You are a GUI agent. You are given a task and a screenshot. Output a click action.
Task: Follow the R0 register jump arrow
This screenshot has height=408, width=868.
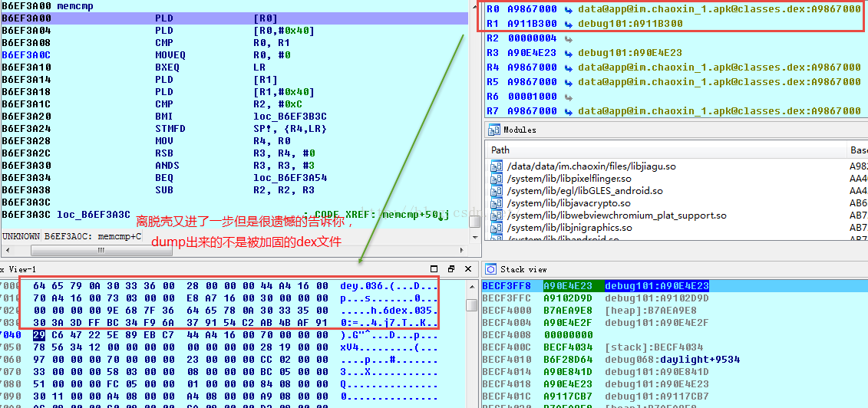click(568, 10)
